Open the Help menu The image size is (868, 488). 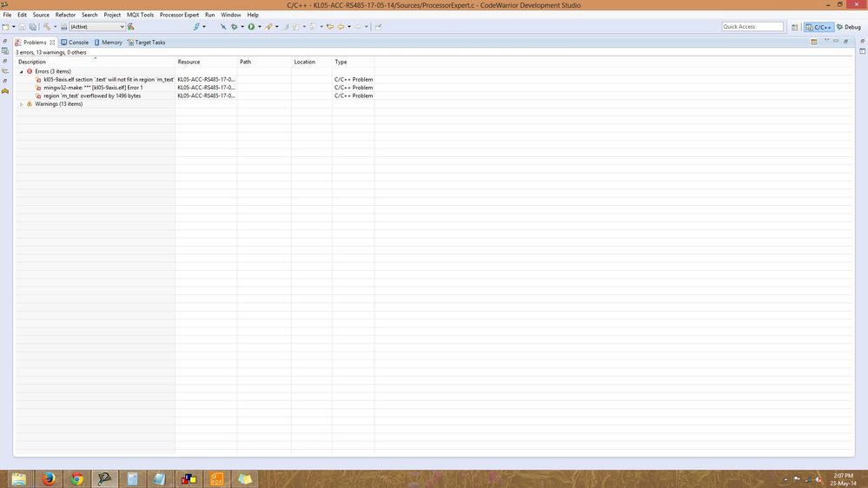click(253, 15)
